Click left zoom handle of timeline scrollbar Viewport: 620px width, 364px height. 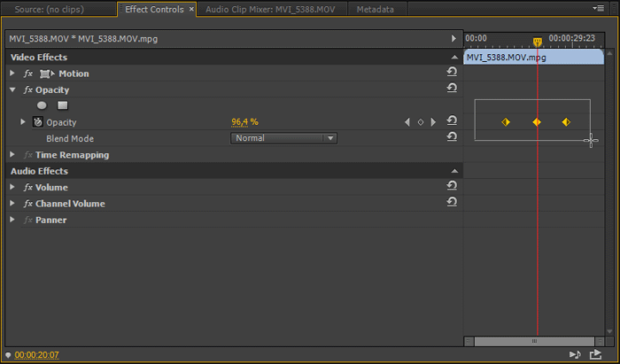coord(469,341)
